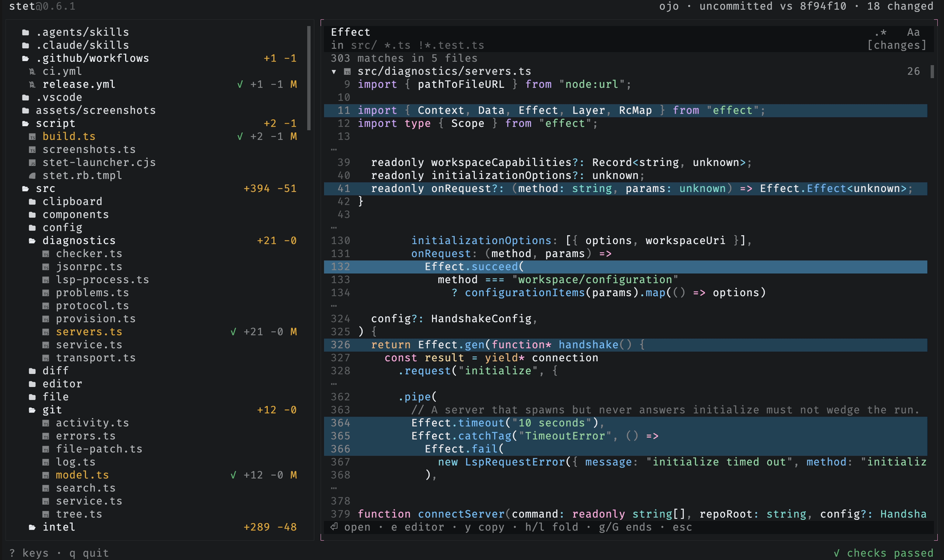
Task: Open result line 326 Effect.gen handshake
Action: tap(625, 345)
